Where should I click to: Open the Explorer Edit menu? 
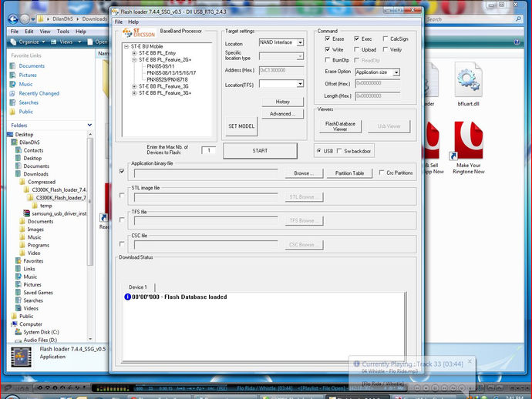(29, 31)
